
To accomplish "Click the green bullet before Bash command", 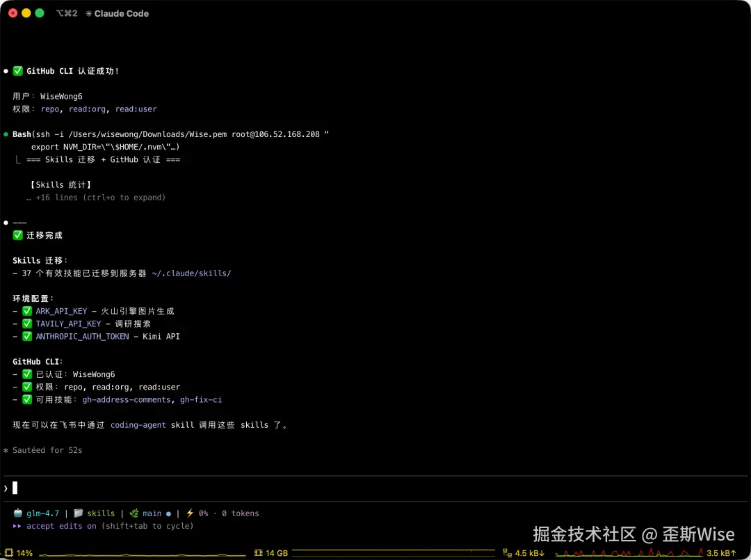I will (x=6, y=134).
